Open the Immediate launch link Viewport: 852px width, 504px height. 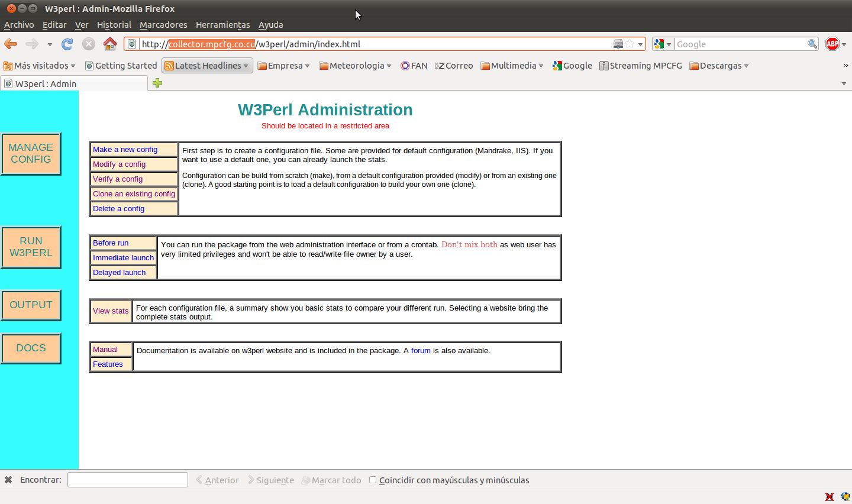click(x=123, y=258)
